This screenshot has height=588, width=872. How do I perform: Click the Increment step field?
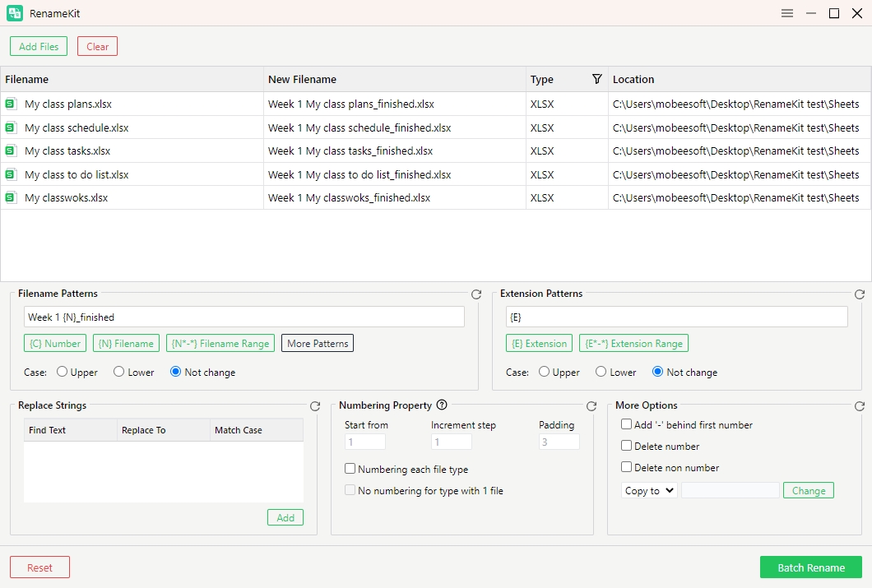coord(451,442)
